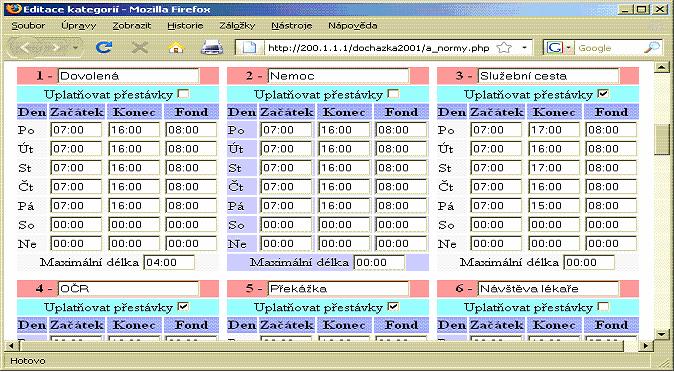Click the Nemoc category name field
The width and height of the screenshot is (674, 372).
(x=338, y=76)
